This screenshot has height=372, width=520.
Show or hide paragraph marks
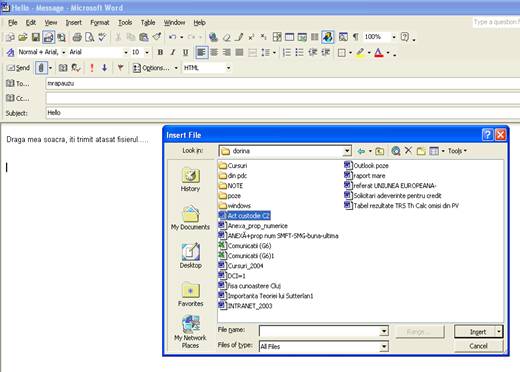[x=356, y=37]
